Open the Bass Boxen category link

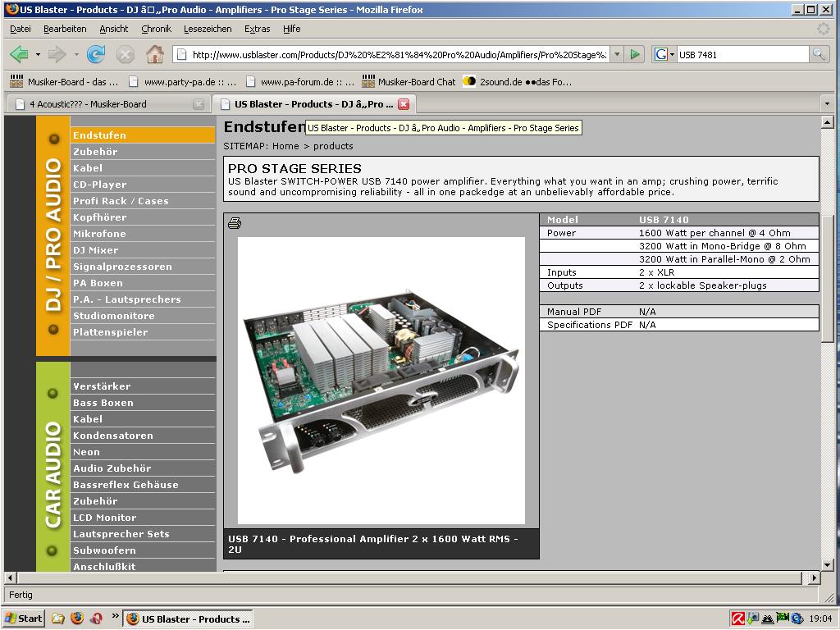click(103, 403)
